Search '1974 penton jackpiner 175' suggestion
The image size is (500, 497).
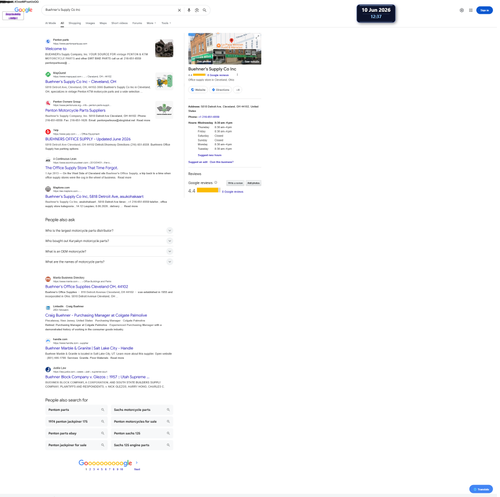(76, 422)
